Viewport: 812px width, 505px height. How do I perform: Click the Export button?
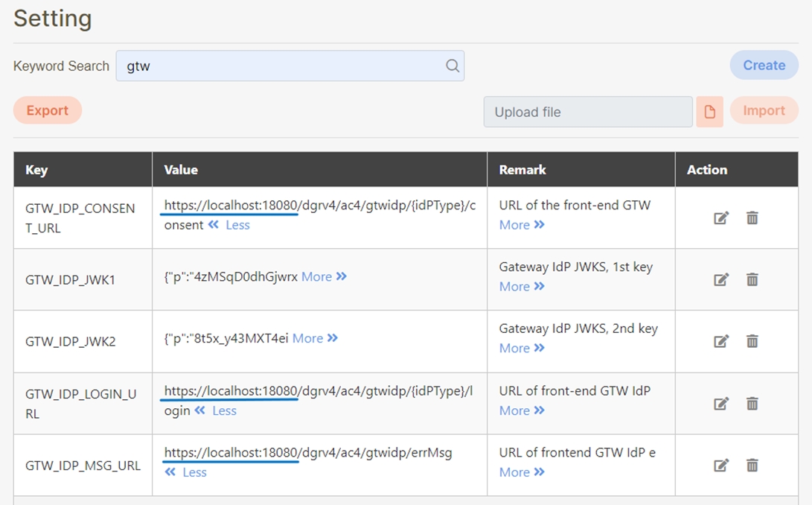point(48,110)
